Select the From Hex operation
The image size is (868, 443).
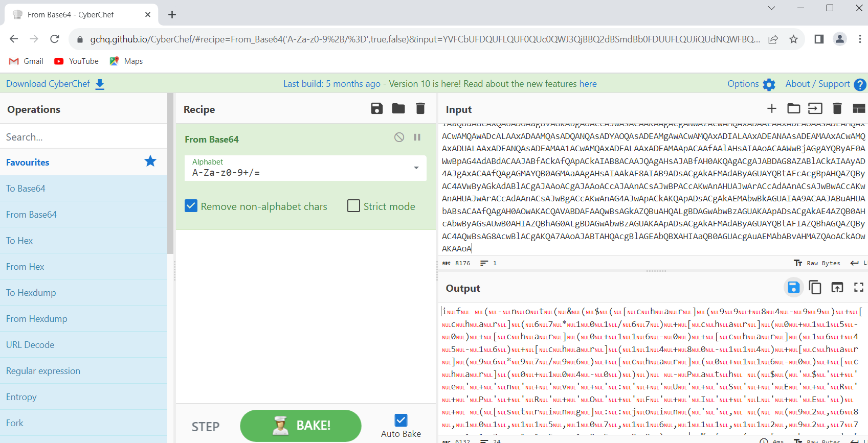coord(83,266)
